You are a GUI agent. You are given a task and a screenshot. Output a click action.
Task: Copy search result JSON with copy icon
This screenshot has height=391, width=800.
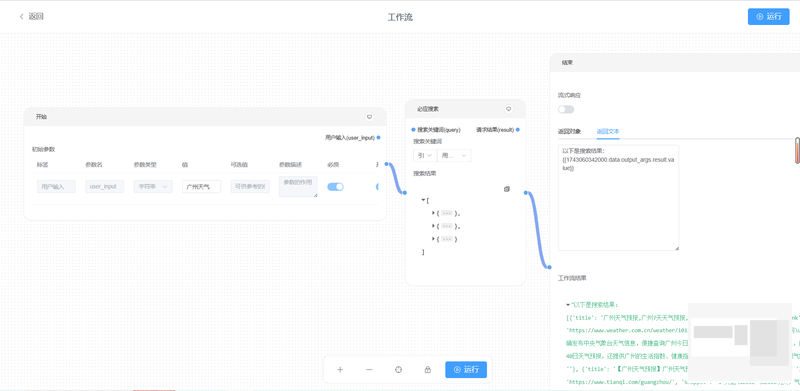[x=507, y=189]
